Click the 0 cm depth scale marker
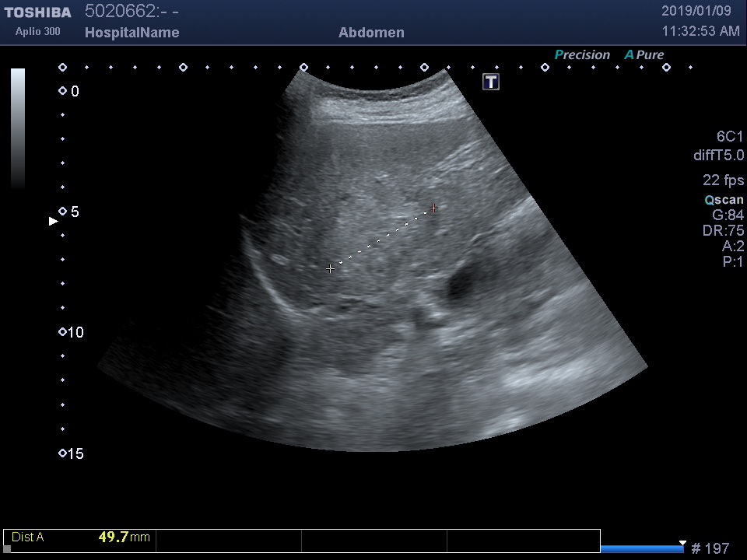Screen dimensions: 747x560 click(63, 91)
